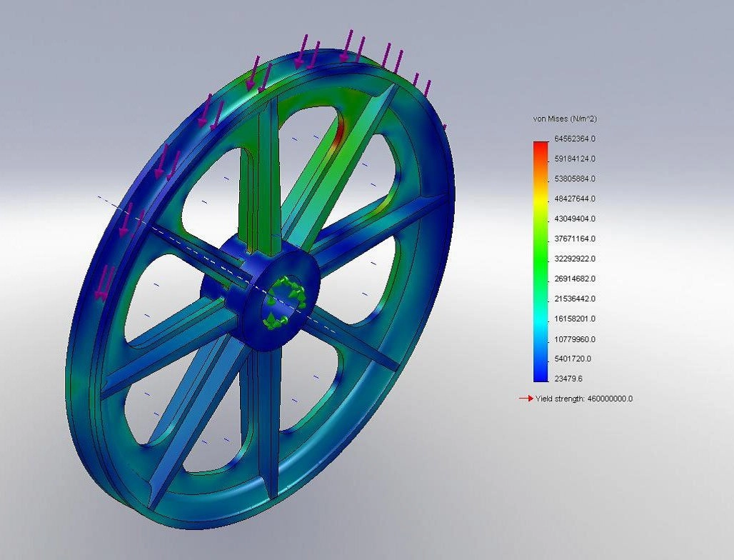
Task: Click legend value 53805884.0
Action: 575,179
